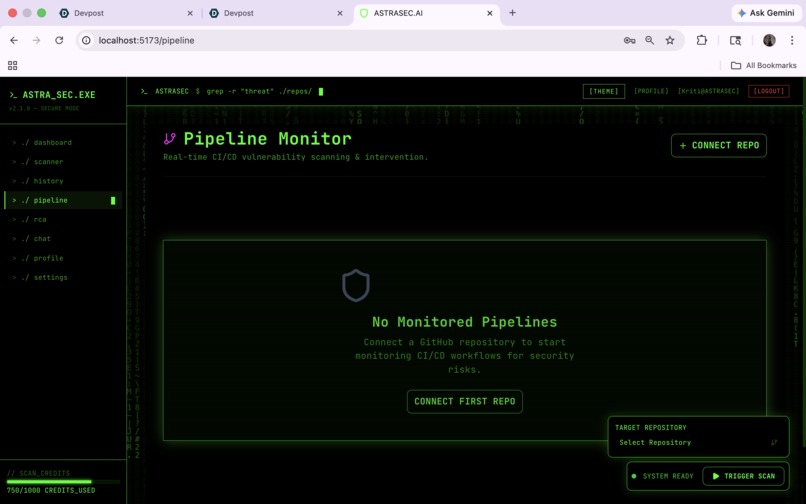Click the SYSTEM READY status indicator

coord(663,476)
